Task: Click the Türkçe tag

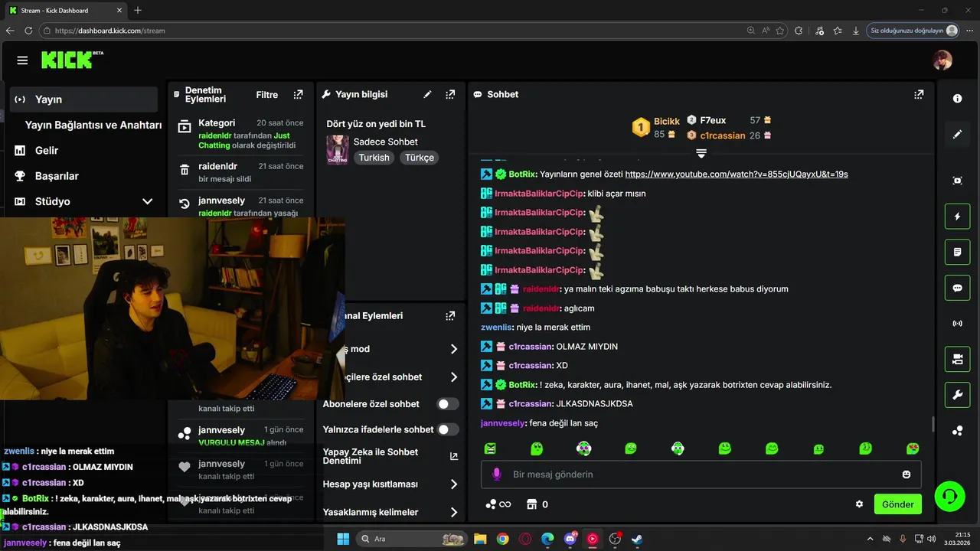Action: pos(420,158)
